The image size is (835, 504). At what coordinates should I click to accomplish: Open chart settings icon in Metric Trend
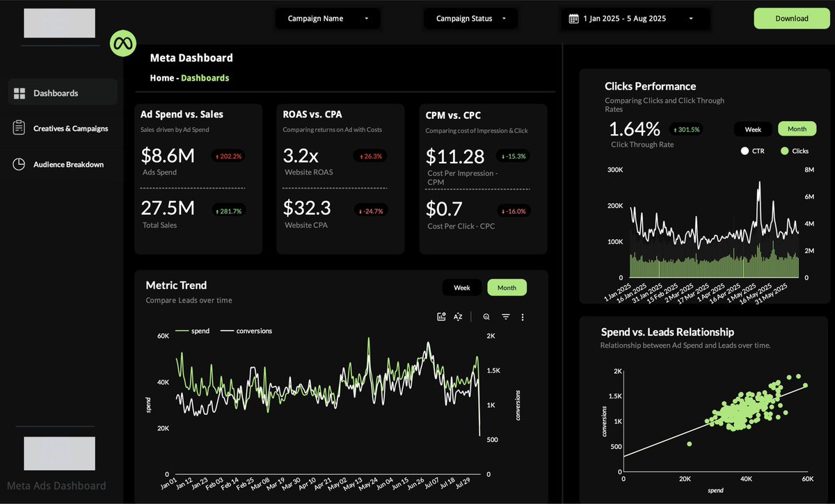[x=441, y=316]
